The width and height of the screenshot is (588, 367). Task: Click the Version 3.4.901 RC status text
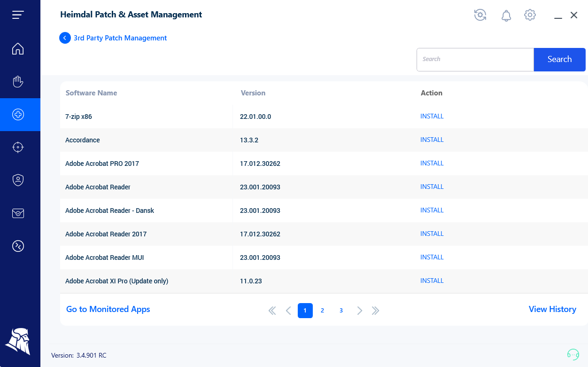click(79, 355)
